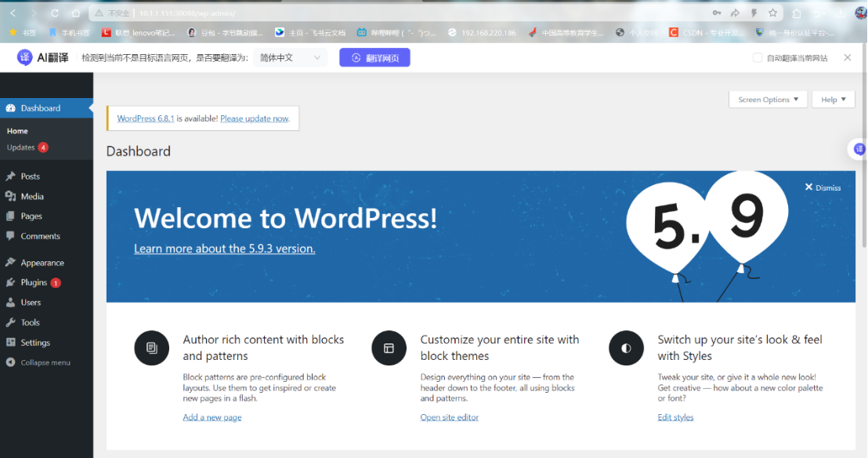
Task: Enable the 自动翻译当前网站 checkbox
Action: (x=758, y=58)
